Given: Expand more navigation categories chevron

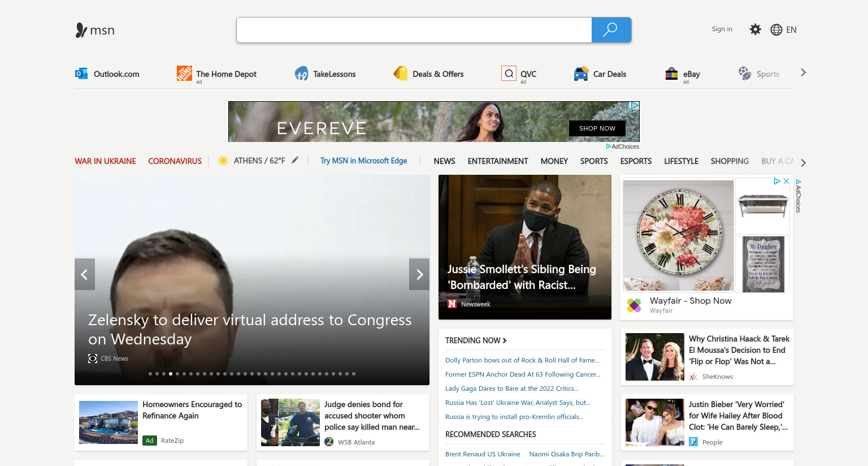Looking at the screenshot, I should (803, 163).
